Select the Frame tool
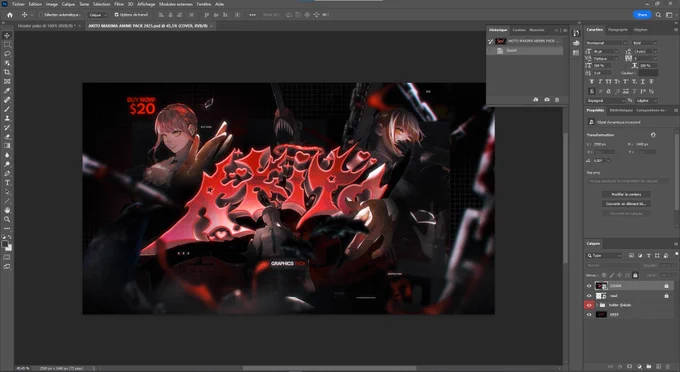 click(7, 81)
